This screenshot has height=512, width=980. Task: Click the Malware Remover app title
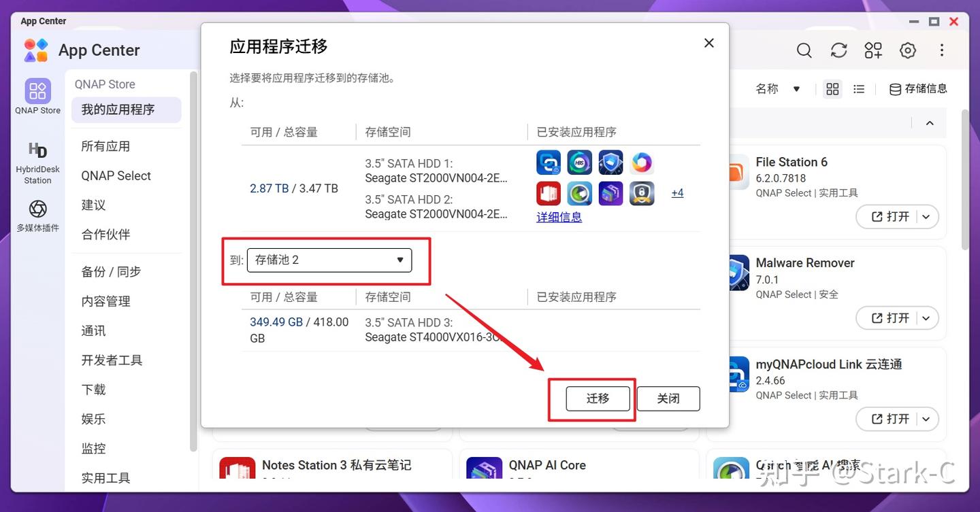coord(805,263)
